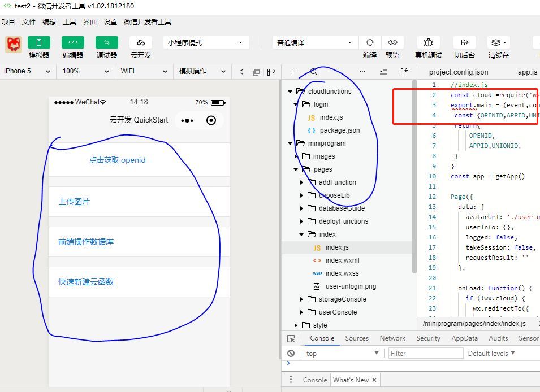Viewport: 540px width, 392px height.
Task: Open the 项目 menu
Action: [x=8, y=21]
